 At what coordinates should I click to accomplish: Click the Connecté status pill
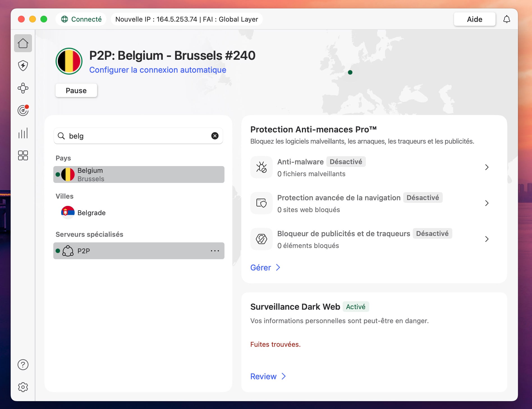[81, 19]
